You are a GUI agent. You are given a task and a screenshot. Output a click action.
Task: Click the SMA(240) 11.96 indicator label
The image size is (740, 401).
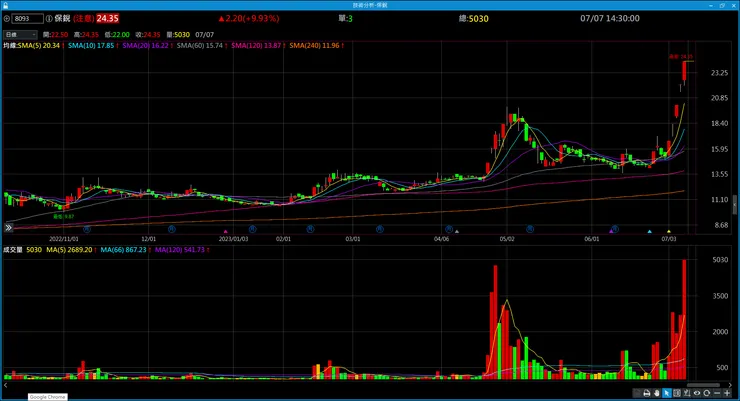314,46
